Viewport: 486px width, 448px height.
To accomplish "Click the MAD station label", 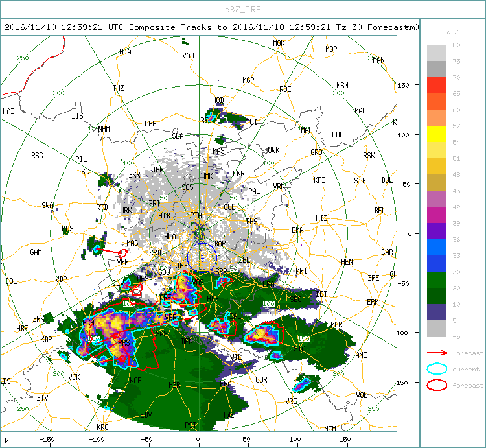I will [8, 111].
